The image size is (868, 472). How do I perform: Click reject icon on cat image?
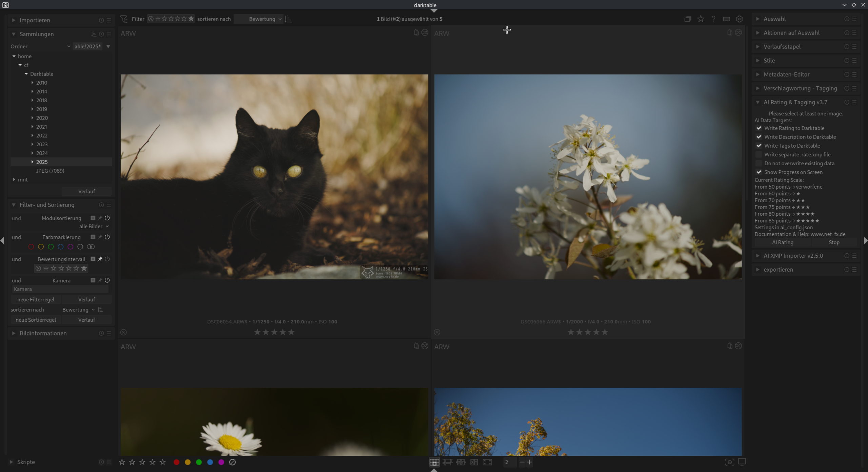[124, 332]
